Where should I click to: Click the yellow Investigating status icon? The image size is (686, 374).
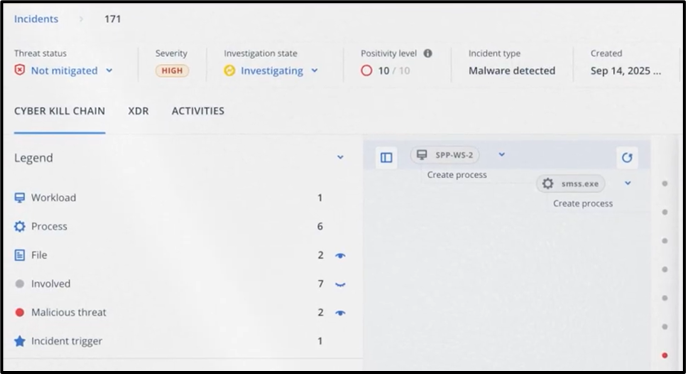[230, 70]
